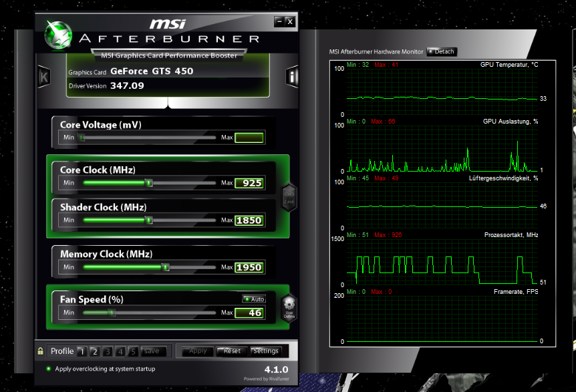Click the Core Clock slider handle

point(148,183)
